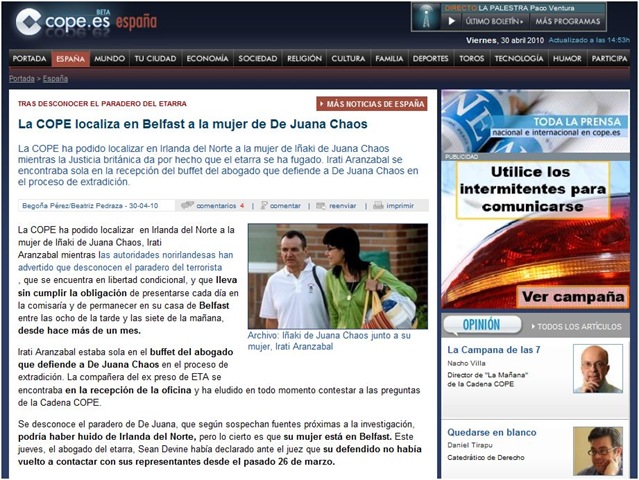The height and width of the screenshot is (480, 639).
Task: Open Más Programas
Action: (x=568, y=21)
